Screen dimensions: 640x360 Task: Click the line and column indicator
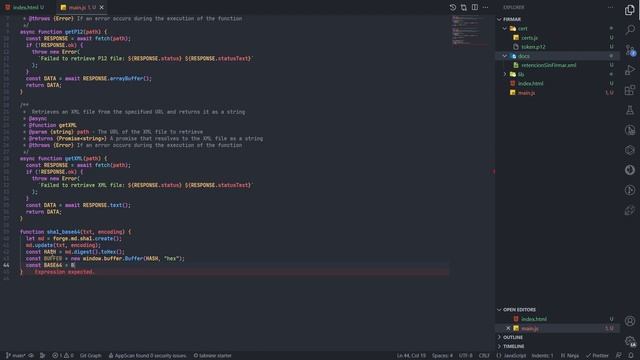(411, 356)
